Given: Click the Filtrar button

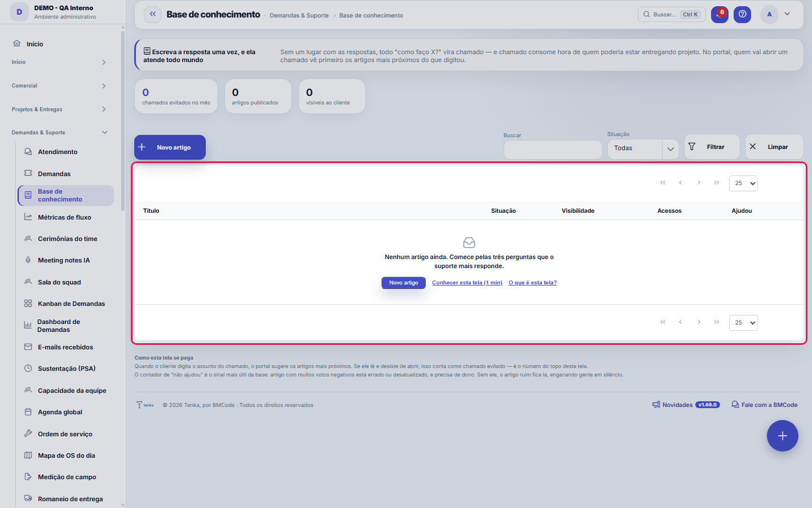Looking at the screenshot, I should tap(712, 147).
